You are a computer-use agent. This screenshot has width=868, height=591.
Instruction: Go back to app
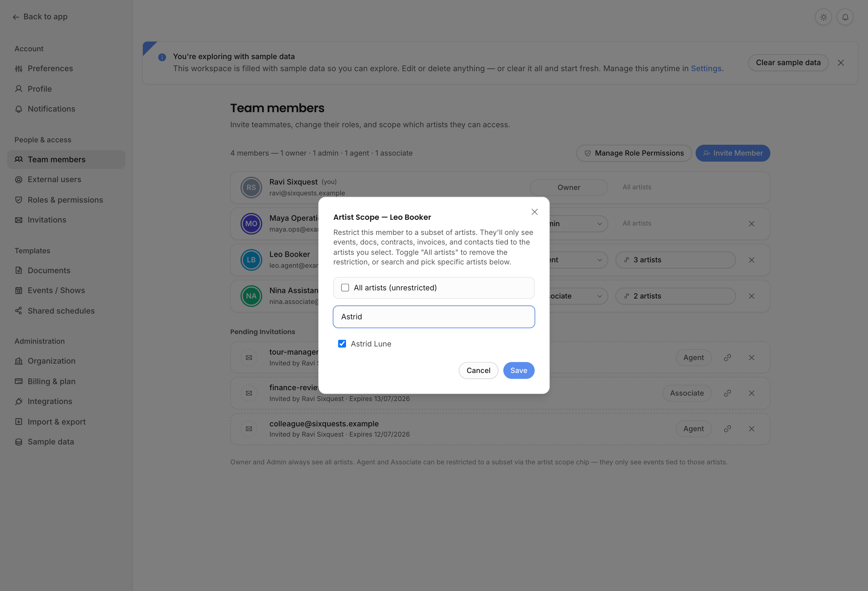click(x=40, y=17)
